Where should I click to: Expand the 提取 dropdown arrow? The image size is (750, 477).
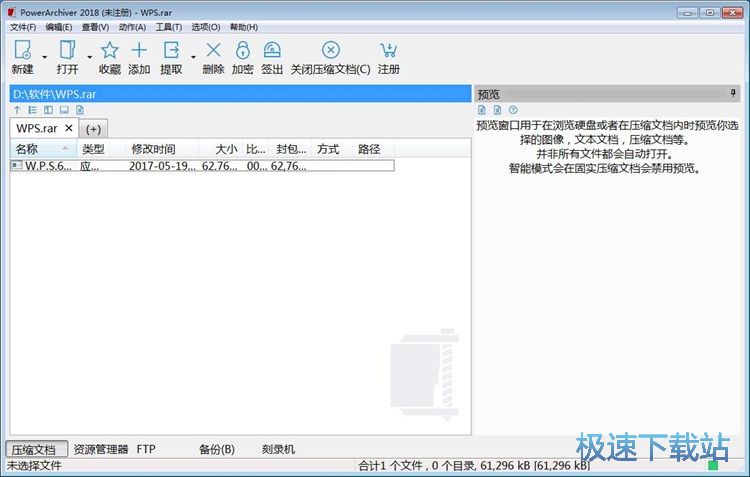pyautogui.click(x=193, y=57)
